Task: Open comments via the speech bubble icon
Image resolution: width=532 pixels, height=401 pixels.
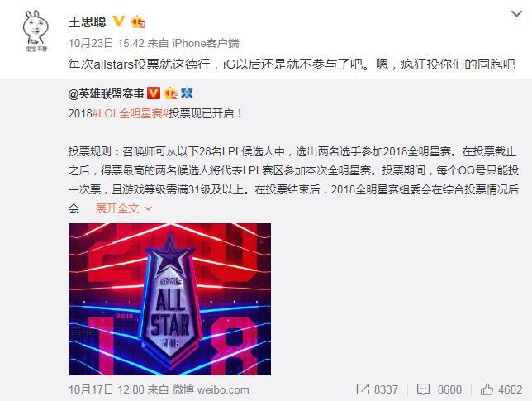Action: (423, 389)
